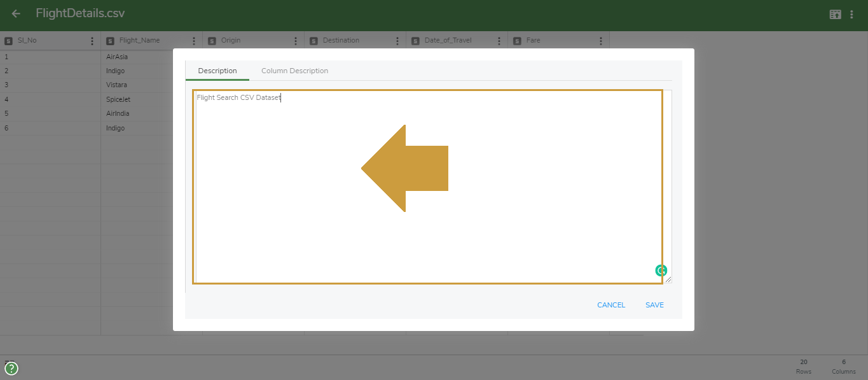
Task: Click the string type icon on SI_No column
Action: tap(8, 40)
